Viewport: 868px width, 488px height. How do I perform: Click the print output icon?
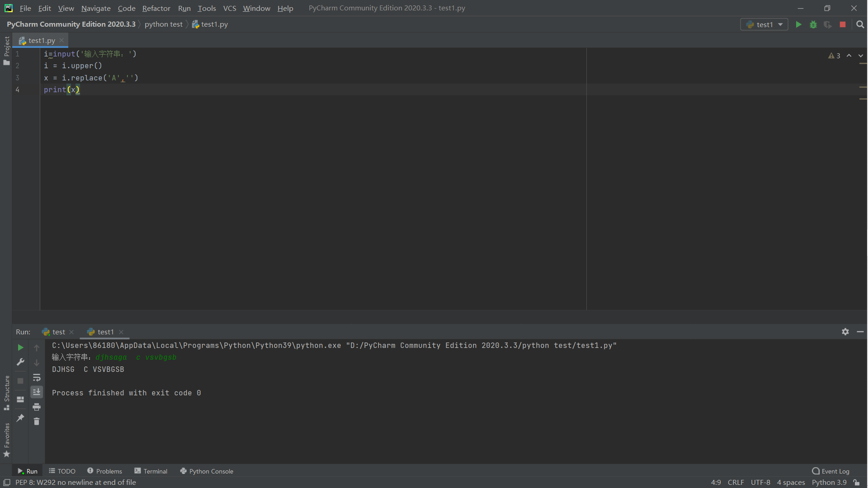pyautogui.click(x=37, y=407)
